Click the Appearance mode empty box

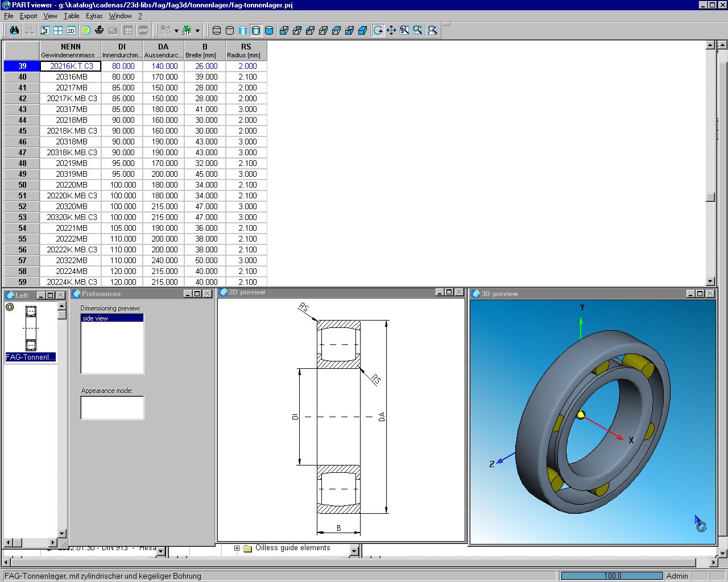click(112, 408)
